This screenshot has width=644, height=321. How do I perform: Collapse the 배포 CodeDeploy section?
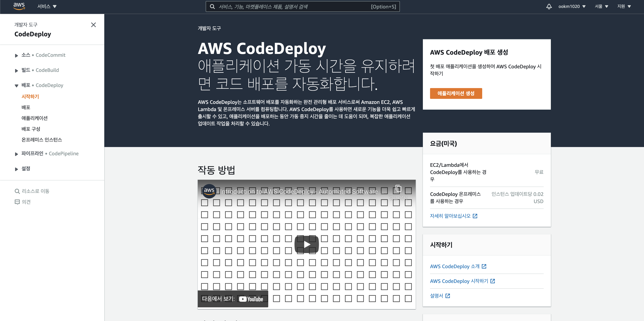click(17, 86)
